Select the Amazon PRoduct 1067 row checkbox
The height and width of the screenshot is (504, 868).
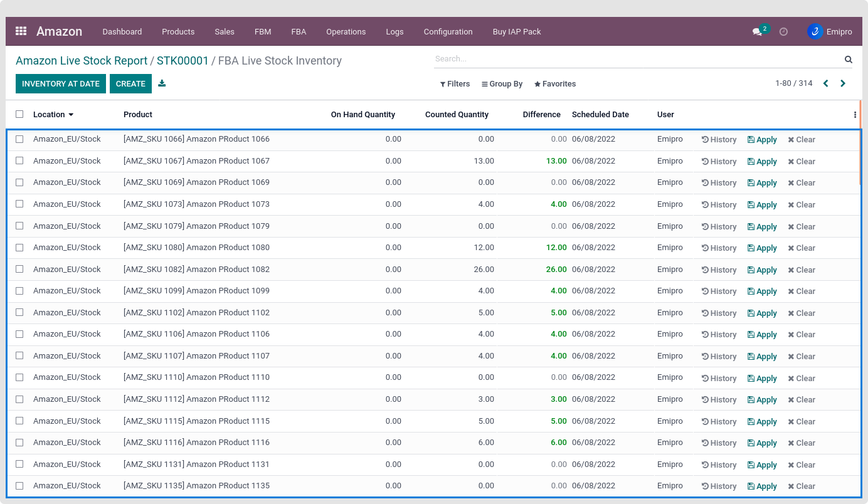point(19,160)
